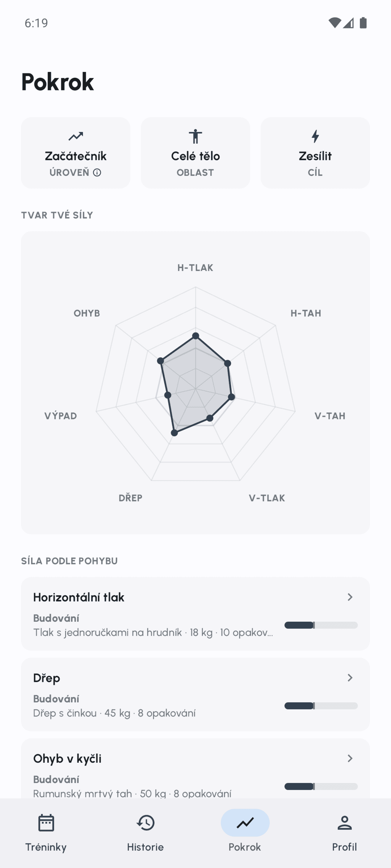Open the Zesílit CÍL card
Viewport: 391px width, 868px height.
315,153
